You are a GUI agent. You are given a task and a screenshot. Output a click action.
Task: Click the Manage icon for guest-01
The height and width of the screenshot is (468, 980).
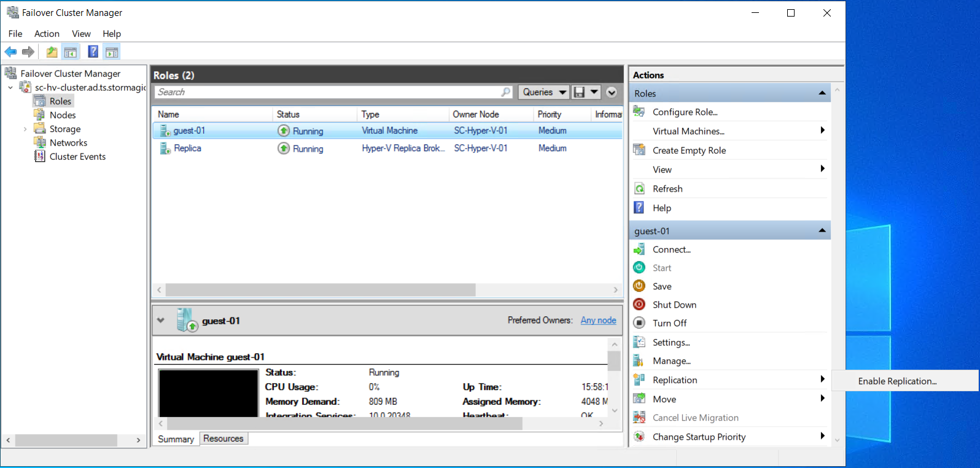coord(639,361)
